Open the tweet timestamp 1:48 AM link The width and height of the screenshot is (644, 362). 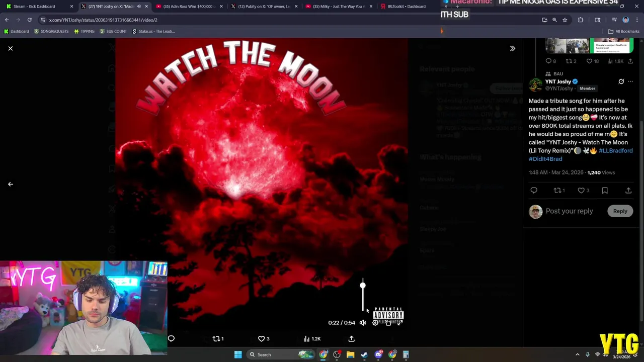556,172
